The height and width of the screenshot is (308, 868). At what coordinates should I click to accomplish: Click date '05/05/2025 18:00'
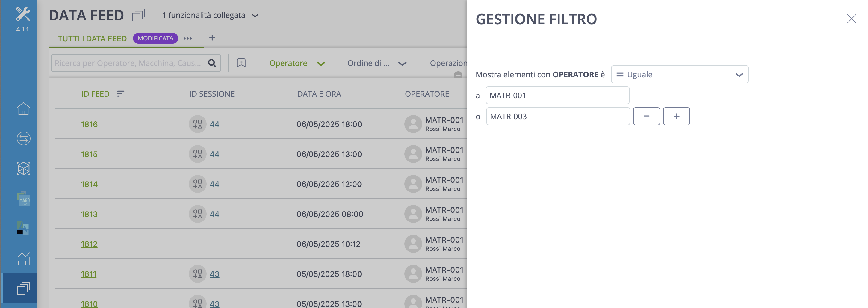pyautogui.click(x=329, y=274)
